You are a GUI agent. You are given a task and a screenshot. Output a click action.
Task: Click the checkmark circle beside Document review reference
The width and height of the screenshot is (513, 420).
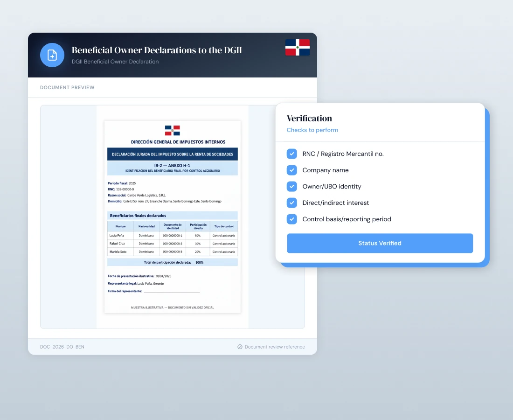[240, 347]
